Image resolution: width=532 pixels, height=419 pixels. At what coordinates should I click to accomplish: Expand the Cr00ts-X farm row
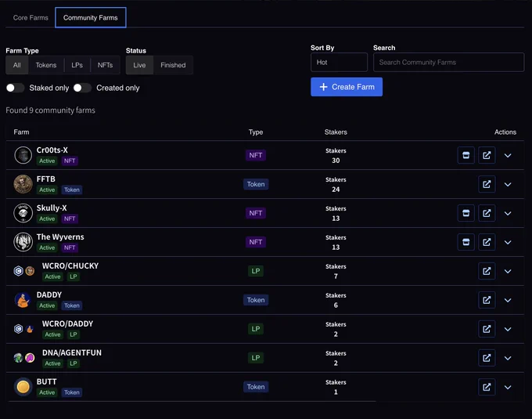[508, 156]
